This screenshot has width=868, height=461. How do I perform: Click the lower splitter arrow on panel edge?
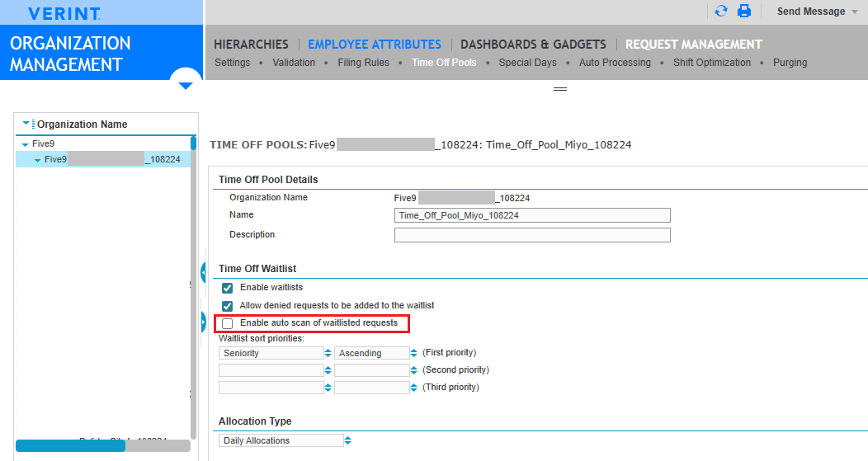click(203, 322)
